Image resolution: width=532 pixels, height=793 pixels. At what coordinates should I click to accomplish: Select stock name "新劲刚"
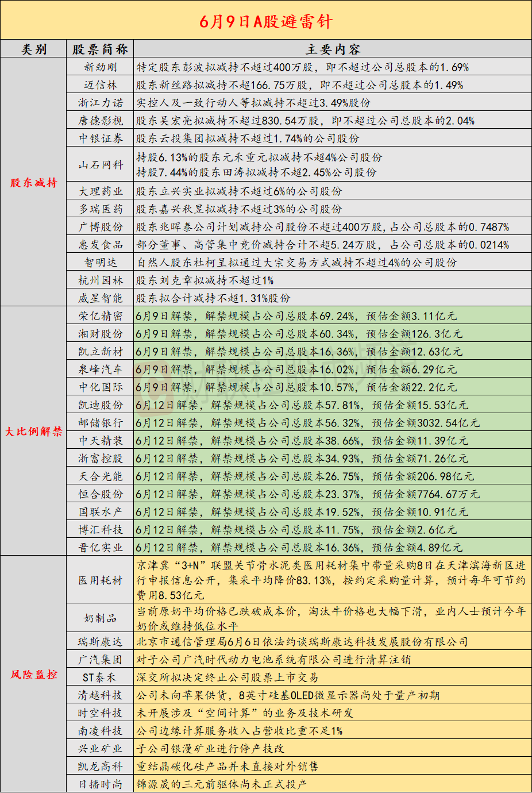point(101,67)
